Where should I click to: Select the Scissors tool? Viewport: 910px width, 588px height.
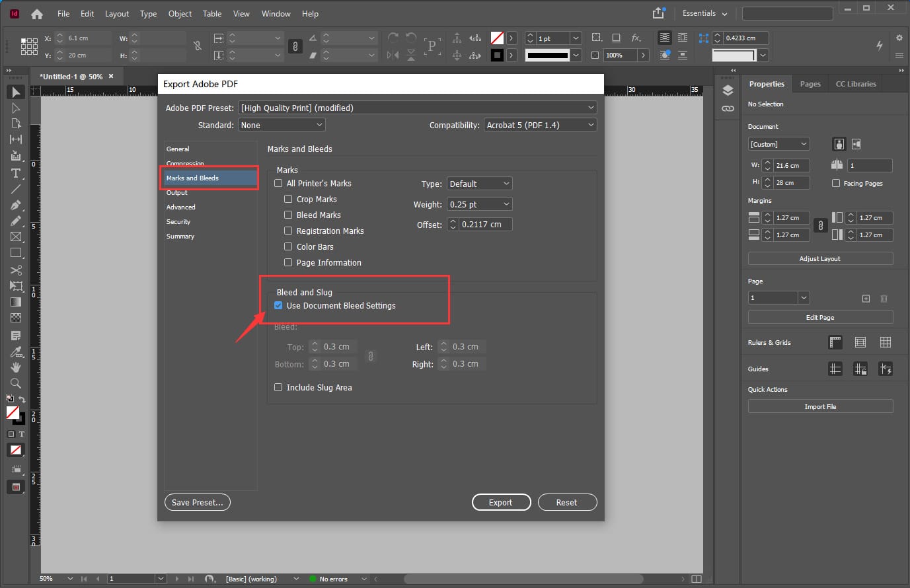tap(16, 270)
